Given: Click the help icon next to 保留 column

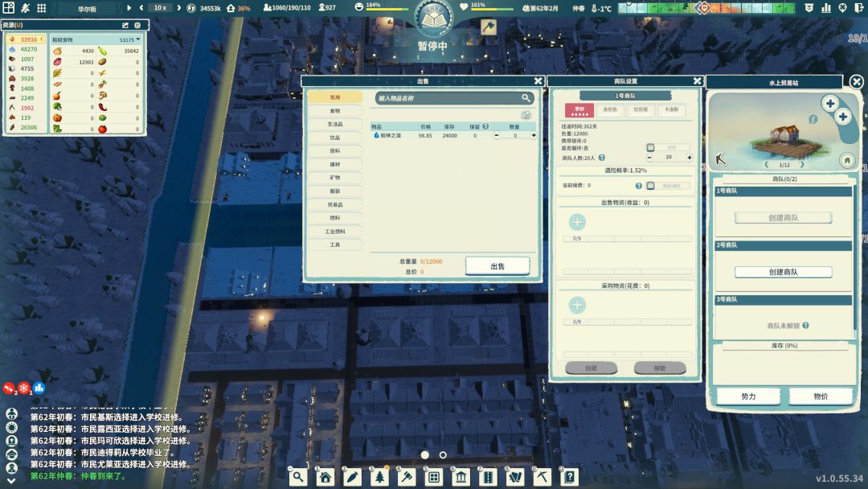Looking at the screenshot, I should pos(485,126).
